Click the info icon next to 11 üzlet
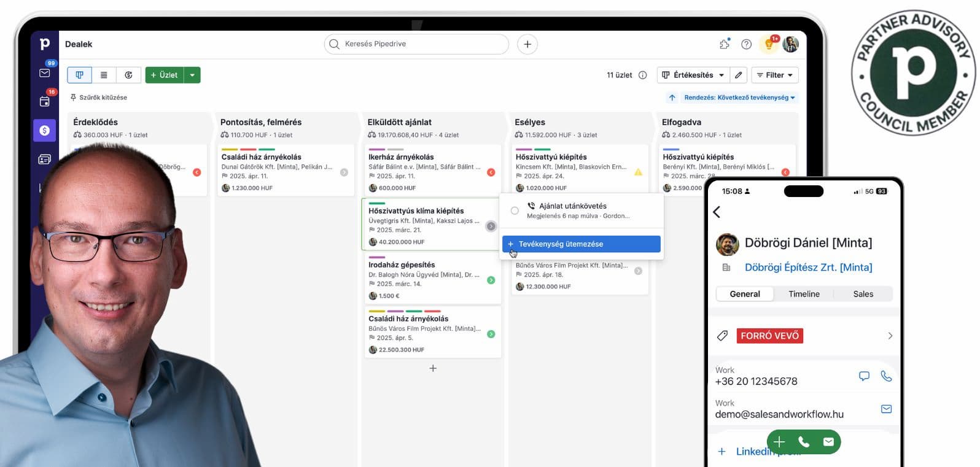Viewport: 980px width, 467px height. (642, 75)
